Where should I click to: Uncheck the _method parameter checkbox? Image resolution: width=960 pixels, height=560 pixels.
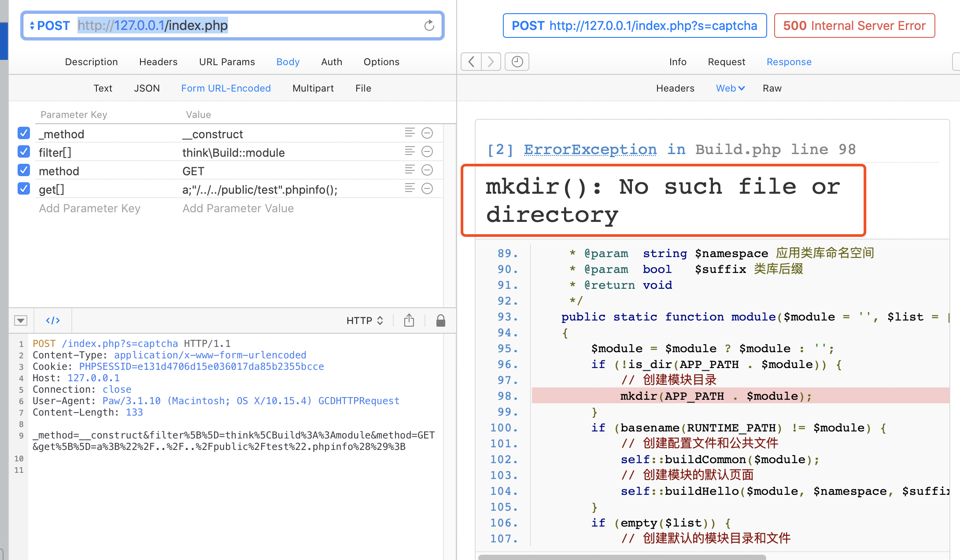click(x=24, y=133)
